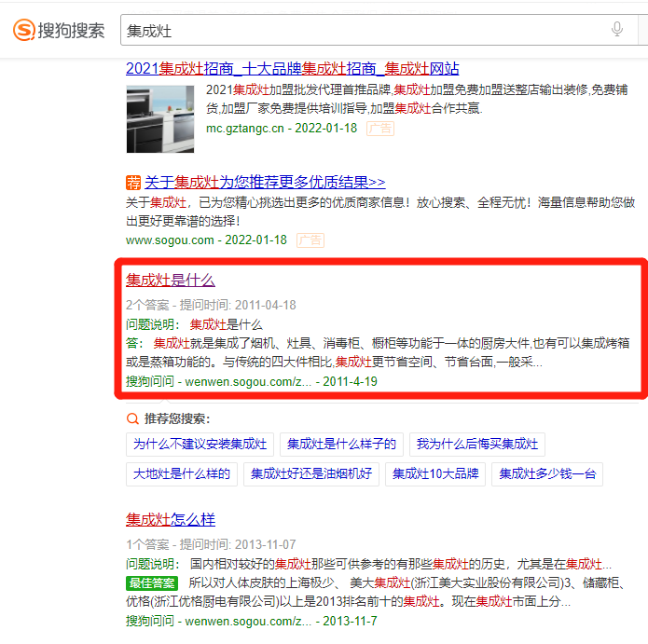
Task: Click the Sogou logo
Action: 59,30
